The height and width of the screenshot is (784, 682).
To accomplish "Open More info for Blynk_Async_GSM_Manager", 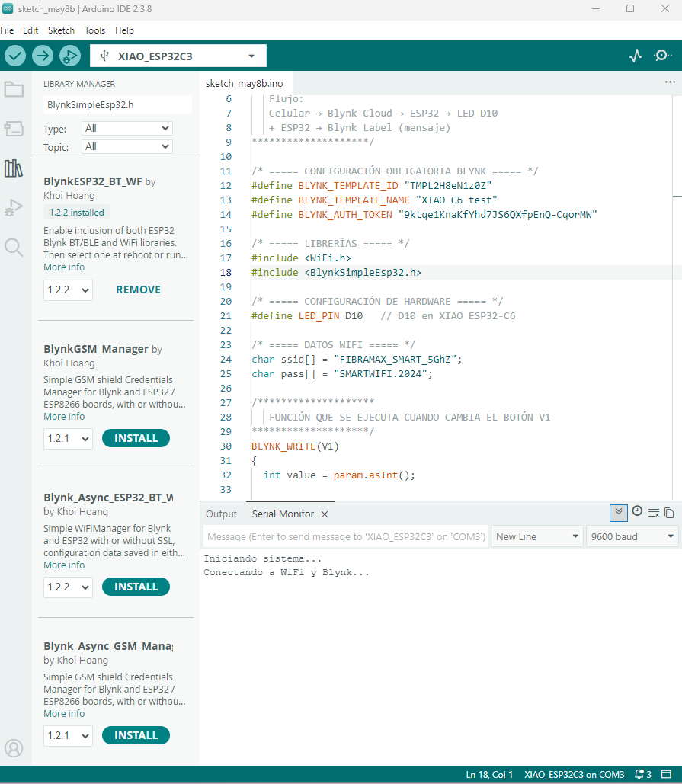I will 64,713.
